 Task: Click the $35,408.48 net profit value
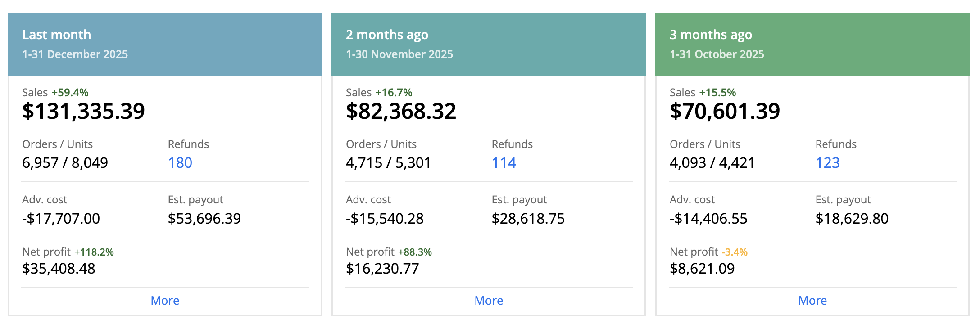[59, 269]
